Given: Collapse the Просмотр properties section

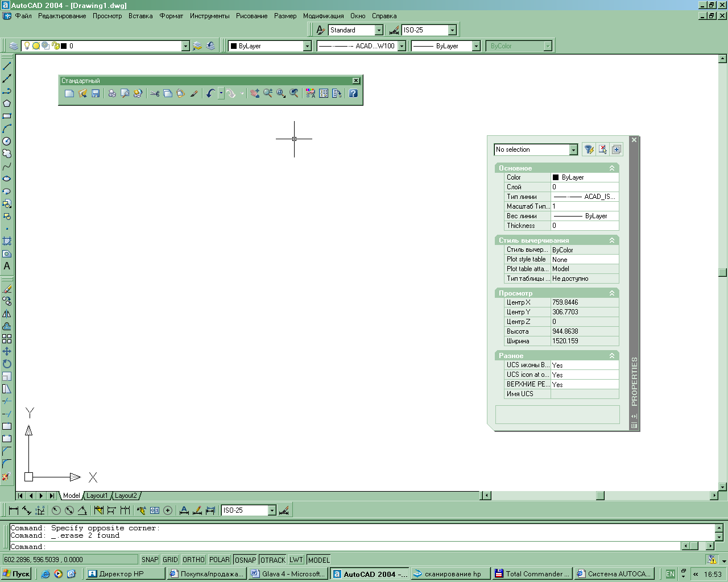Looking at the screenshot, I should coord(612,293).
